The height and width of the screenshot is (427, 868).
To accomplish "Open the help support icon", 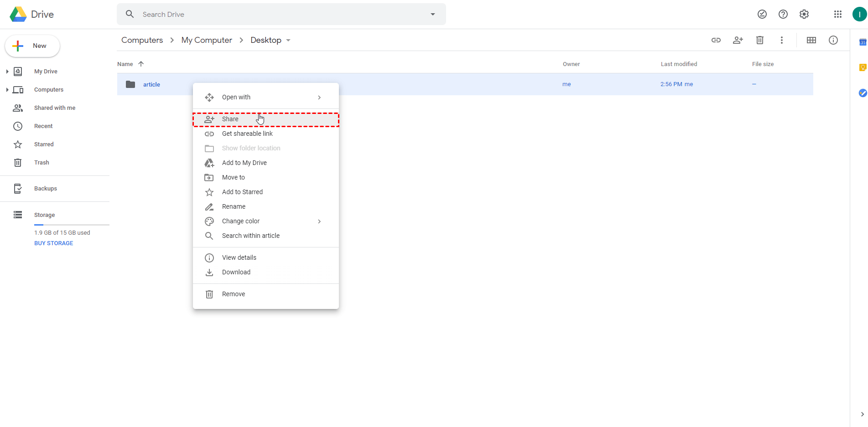I will tap(783, 14).
